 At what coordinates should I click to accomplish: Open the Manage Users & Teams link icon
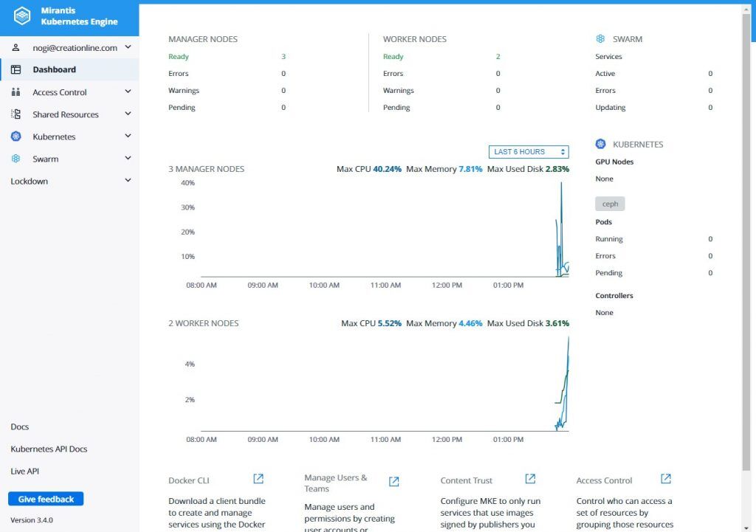click(394, 481)
